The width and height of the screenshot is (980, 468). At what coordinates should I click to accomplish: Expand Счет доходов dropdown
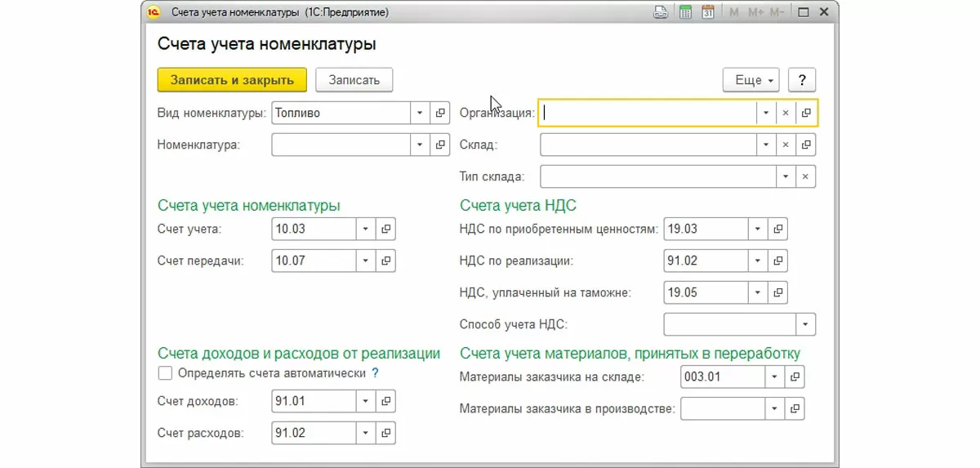pyautogui.click(x=366, y=401)
